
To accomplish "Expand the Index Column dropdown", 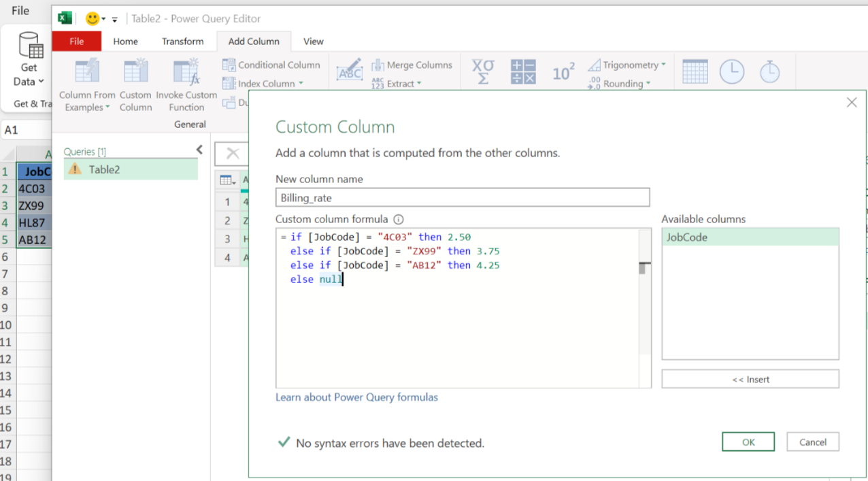I will pos(301,84).
